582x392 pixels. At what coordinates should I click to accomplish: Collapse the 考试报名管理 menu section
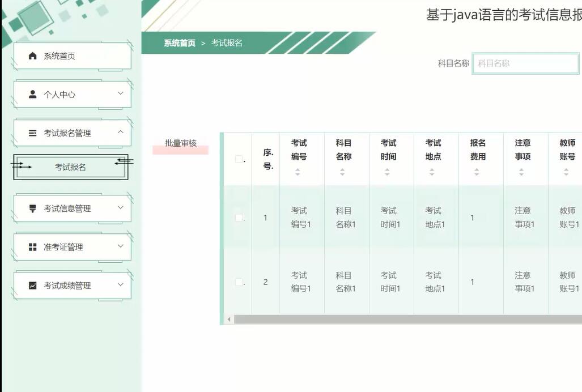coord(120,132)
